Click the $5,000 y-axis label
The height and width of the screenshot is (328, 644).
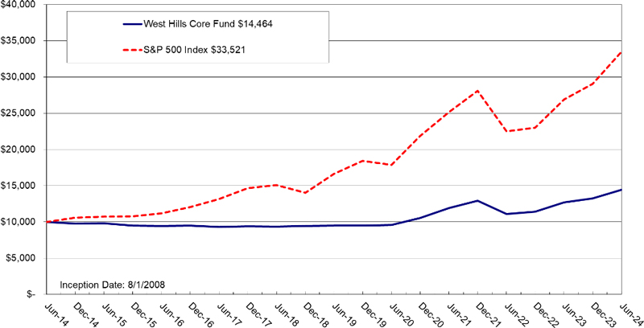pyautogui.click(x=19, y=258)
